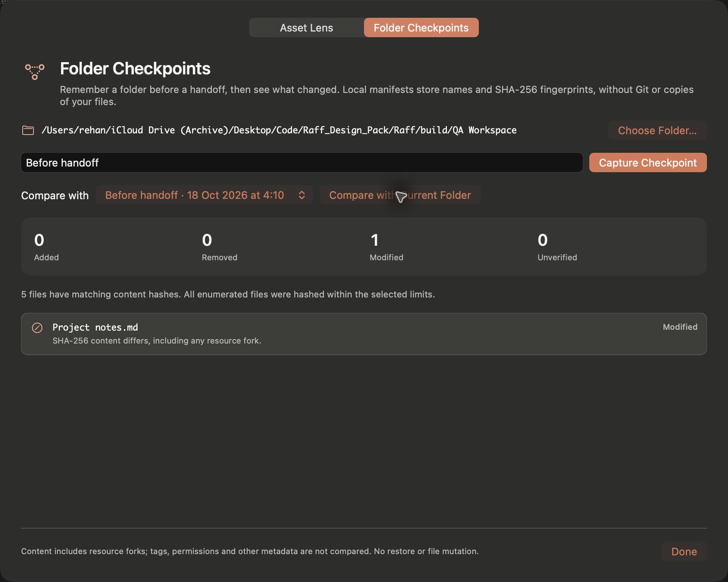
Task: Capture a new checkpoint
Action: 648,162
